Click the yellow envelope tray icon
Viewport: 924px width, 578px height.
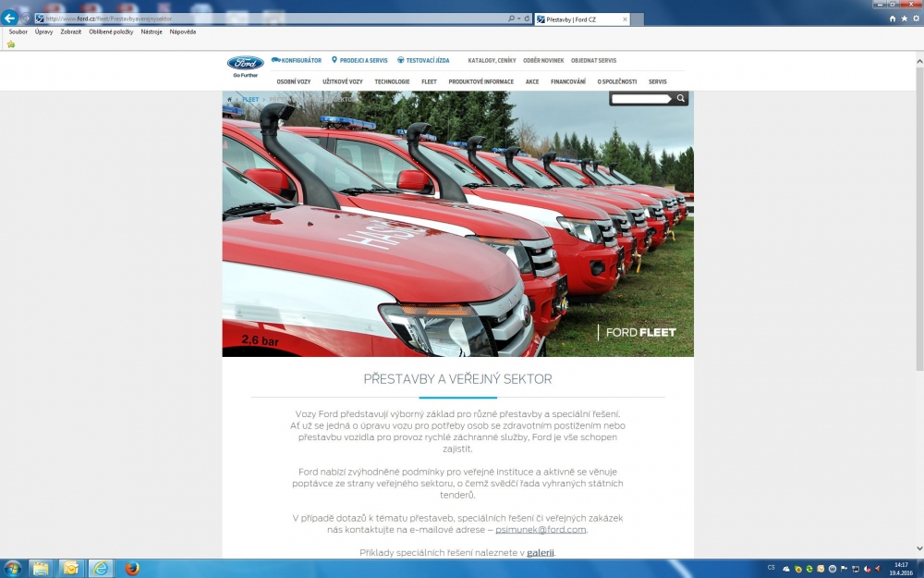point(821,569)
